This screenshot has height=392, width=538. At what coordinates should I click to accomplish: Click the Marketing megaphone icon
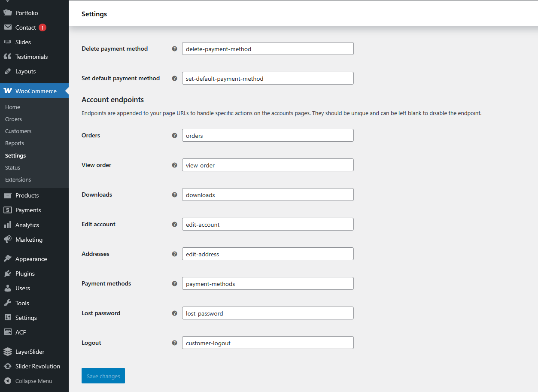pyautogui.click(x=7, y=240)
